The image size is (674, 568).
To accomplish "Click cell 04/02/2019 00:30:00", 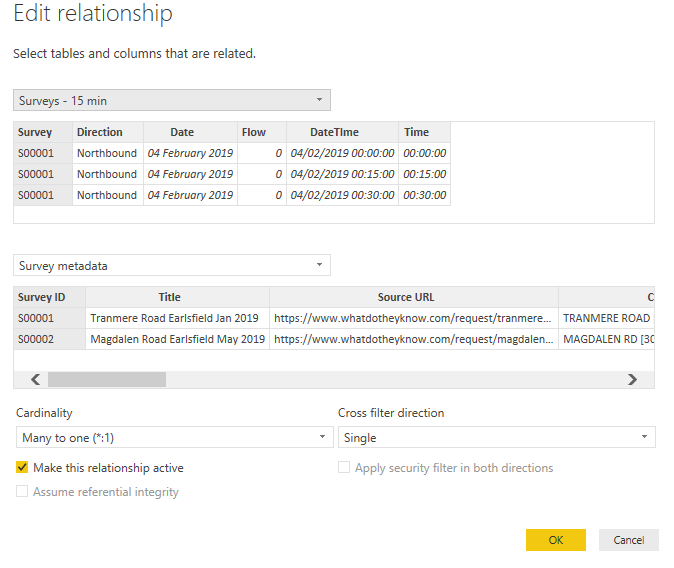I will [342, 195].
